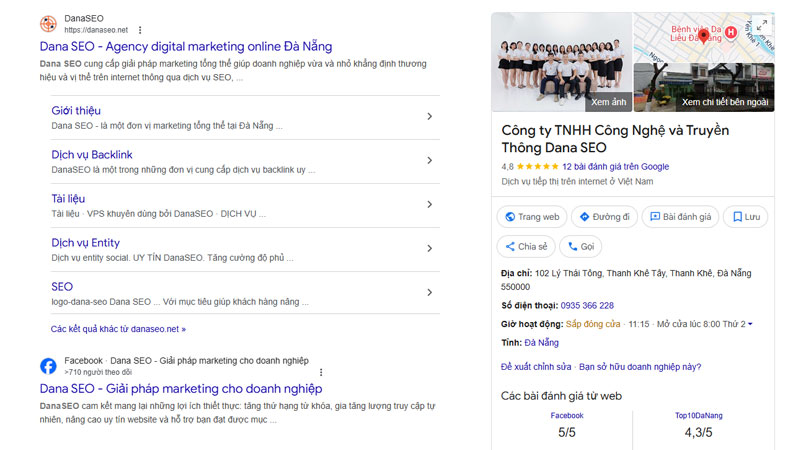
Task: Click the red map location pin
Action: click(703, 37)
